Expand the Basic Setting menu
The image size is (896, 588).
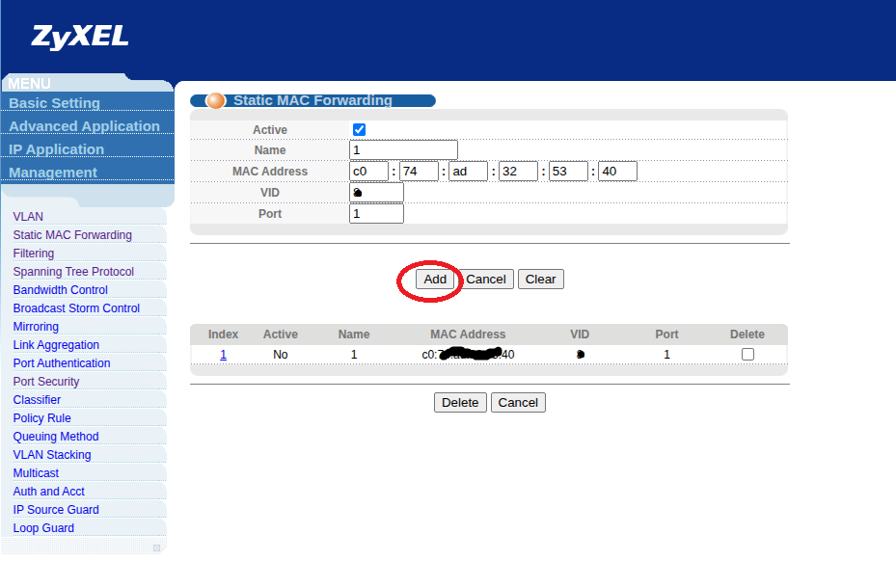55,103
